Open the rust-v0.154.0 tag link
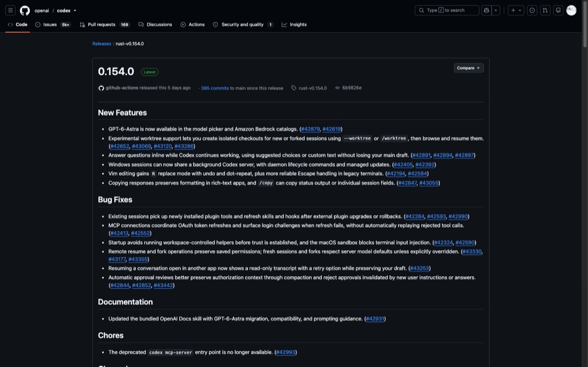The image size is (588, 367). (x=312, y=88)
